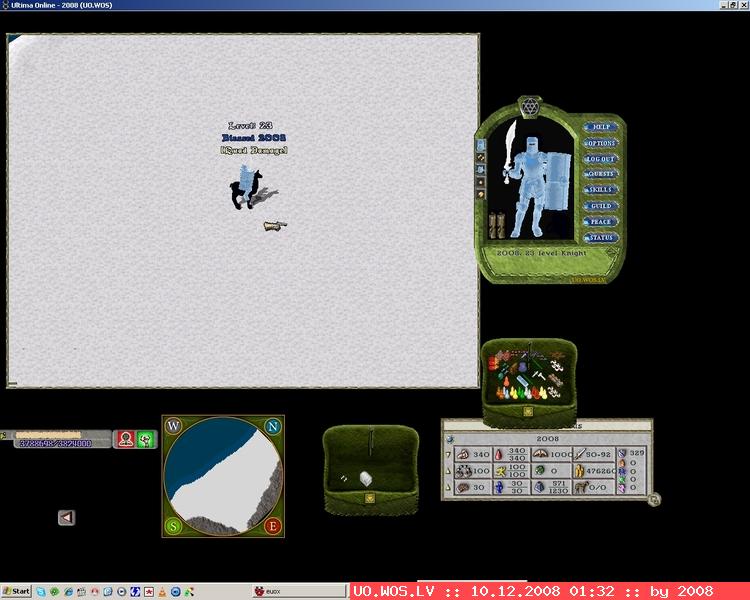750x600 pixels.
Task: Click the hexagram virtue emblem atop the paperdoll
Action: (x=529, y=106)
